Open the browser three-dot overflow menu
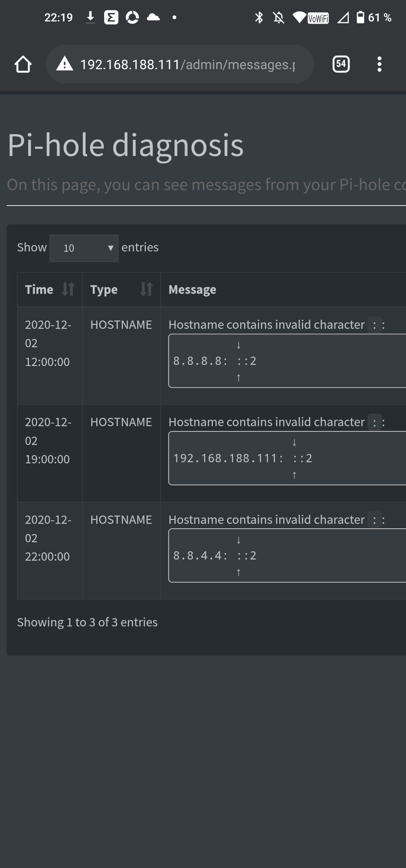 [379, 64]
